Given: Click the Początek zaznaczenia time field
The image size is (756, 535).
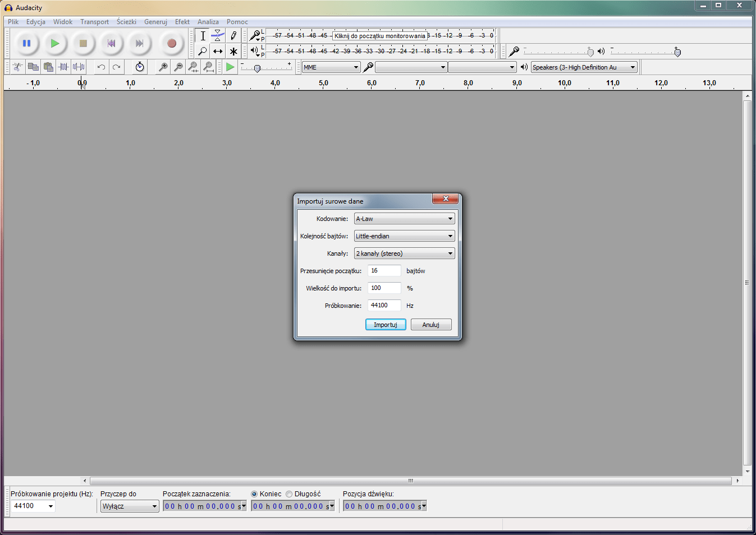Looking at the screenshot, I should [x=205, y=506].
